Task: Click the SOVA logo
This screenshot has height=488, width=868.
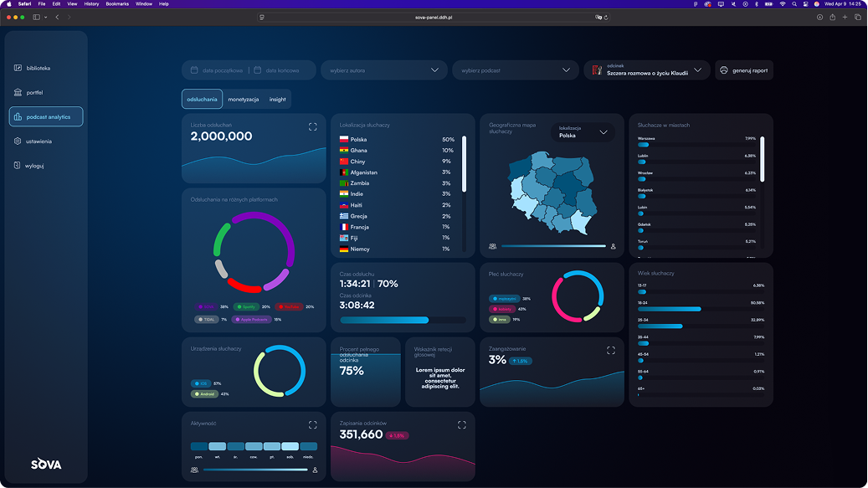Action: (46, 465)
